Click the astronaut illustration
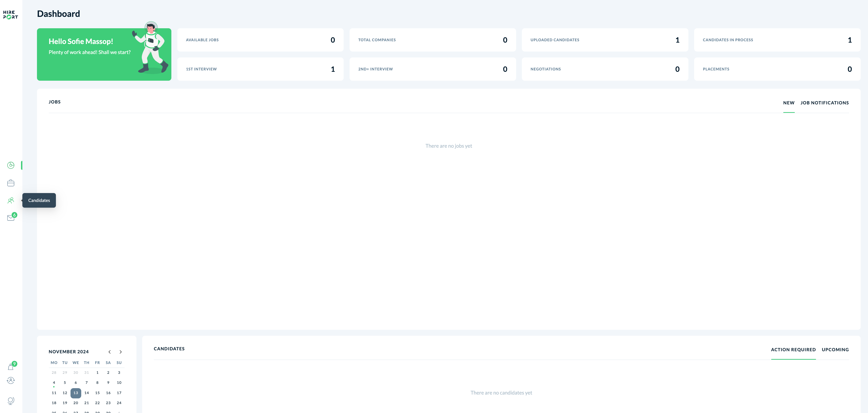 tap(150, 48)
